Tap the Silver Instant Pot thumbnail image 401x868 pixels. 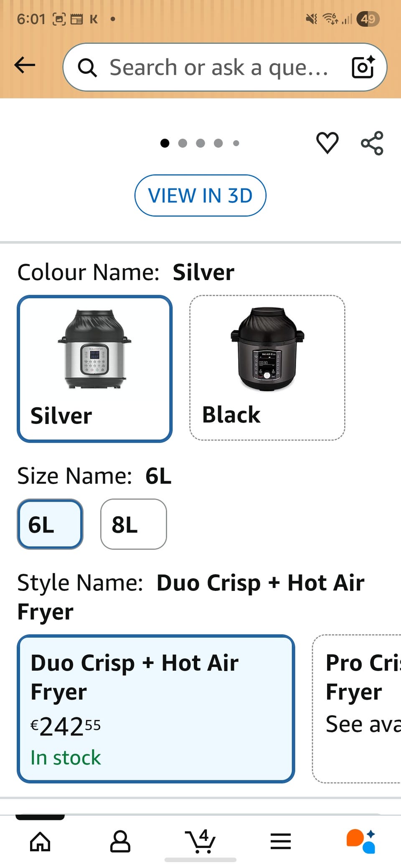tap(94, 349)
